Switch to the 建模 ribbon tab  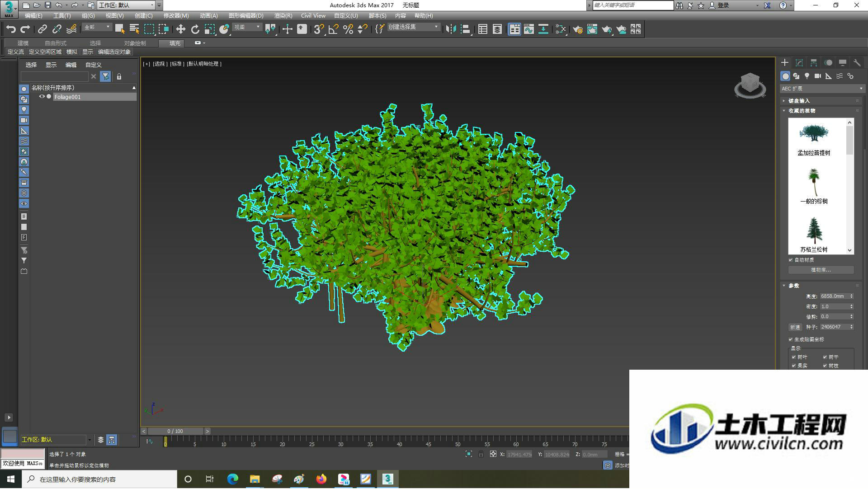point(23,43)
